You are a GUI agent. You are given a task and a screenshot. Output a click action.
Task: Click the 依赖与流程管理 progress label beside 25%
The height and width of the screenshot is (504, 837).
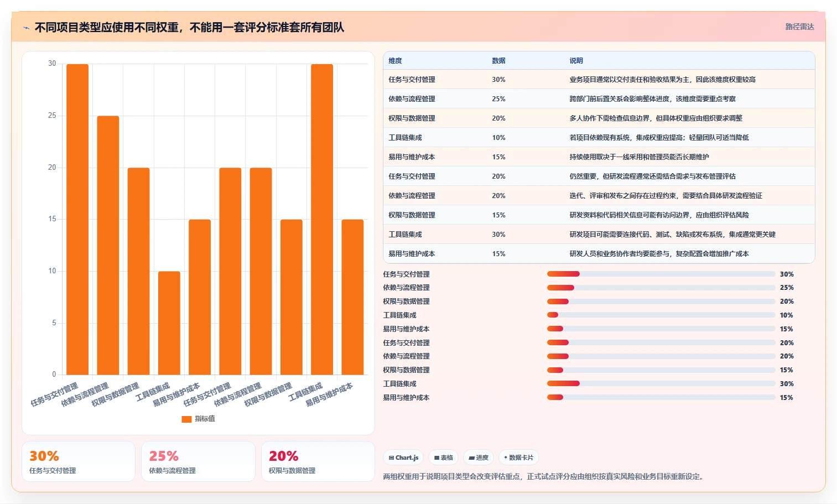(406, 288)
